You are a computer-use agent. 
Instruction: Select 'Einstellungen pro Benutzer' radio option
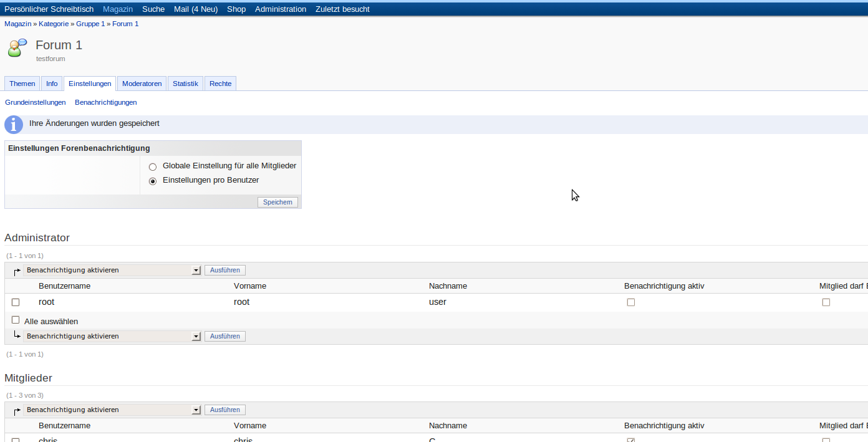(x=153, y=181)
